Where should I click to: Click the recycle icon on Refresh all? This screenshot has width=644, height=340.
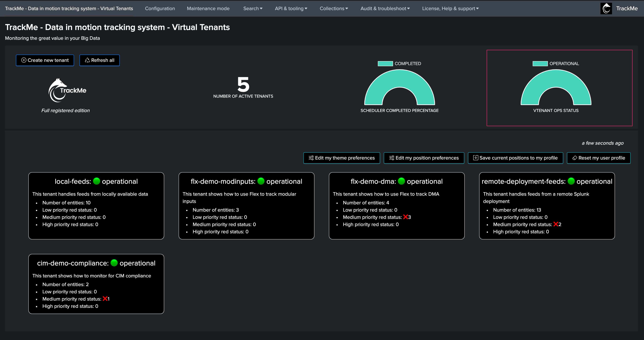click(x=87, y=60)
